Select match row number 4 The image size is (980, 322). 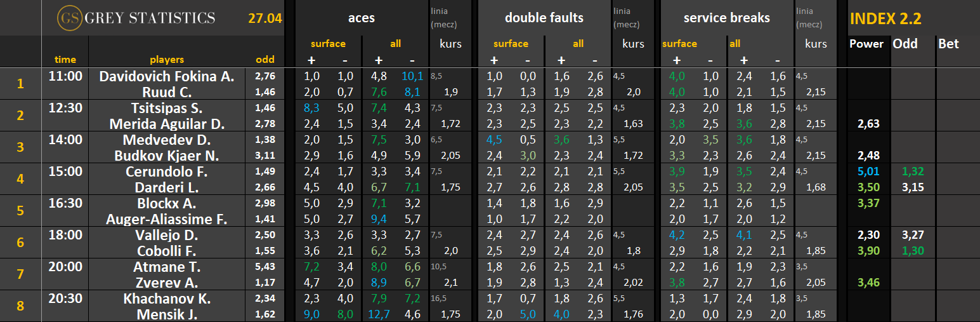20,178
